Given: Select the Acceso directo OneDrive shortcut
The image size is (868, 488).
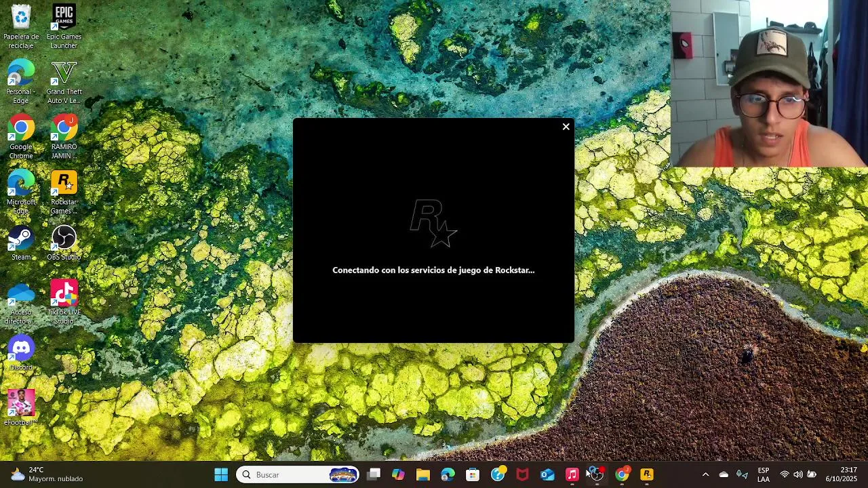Looking at the screenshot, I should pyautogui.click(x=21, y=303).
